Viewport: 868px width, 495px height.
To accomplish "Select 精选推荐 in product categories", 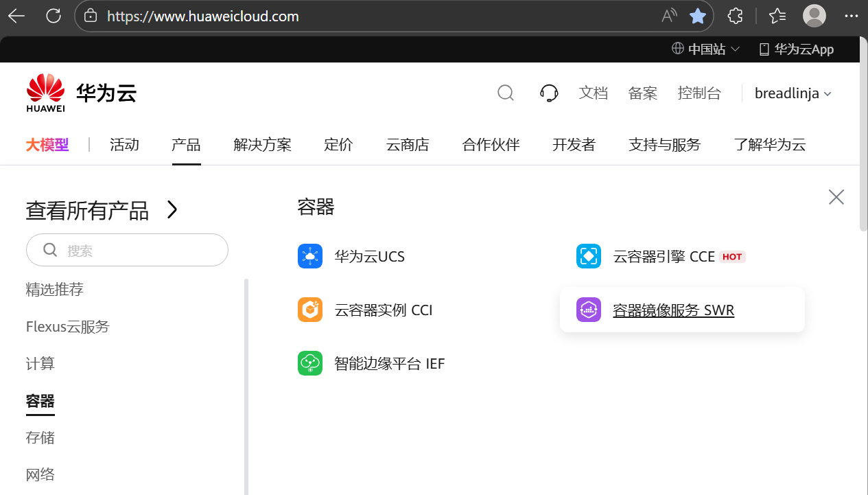I will tap(55, 290).
